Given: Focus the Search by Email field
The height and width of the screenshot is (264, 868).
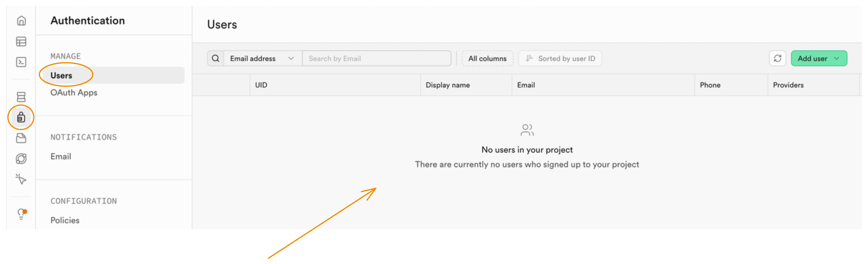Looking at the screenshot, I should (376, 59).
